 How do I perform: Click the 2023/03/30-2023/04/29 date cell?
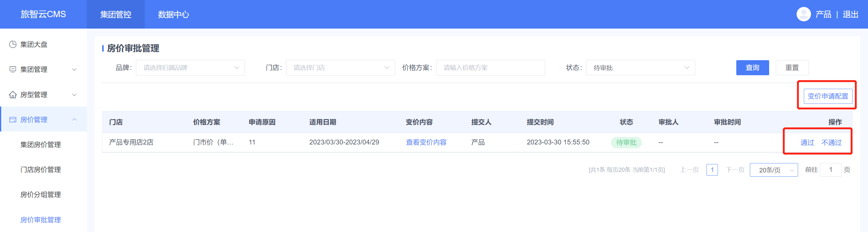(x=344, y=142)
